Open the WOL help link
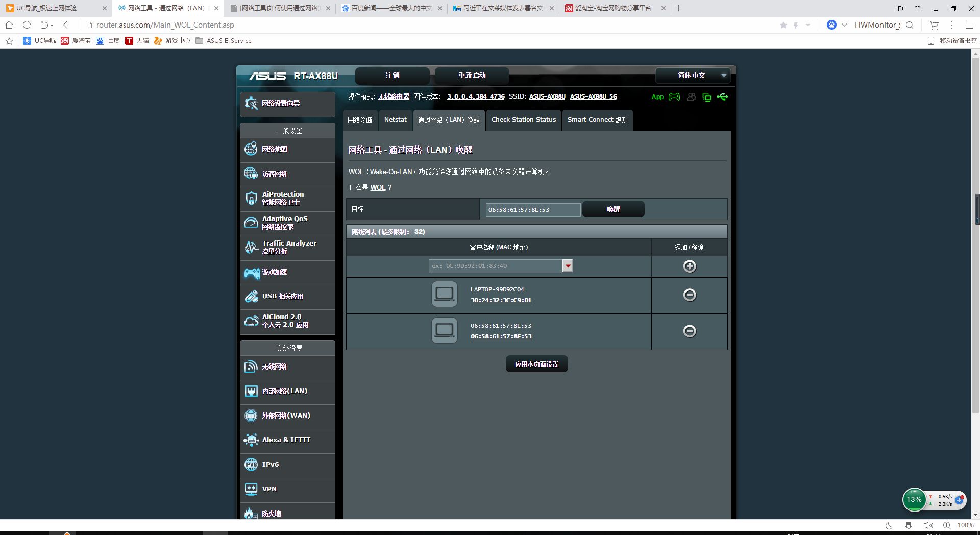Screen dimensions: 980x535 pyautogui.click(x=378, y=187)
